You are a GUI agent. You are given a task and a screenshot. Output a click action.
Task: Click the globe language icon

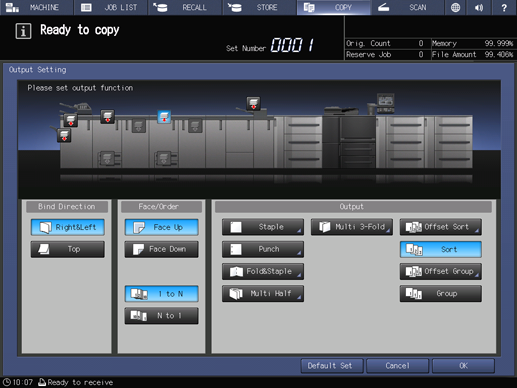point(455,7)
